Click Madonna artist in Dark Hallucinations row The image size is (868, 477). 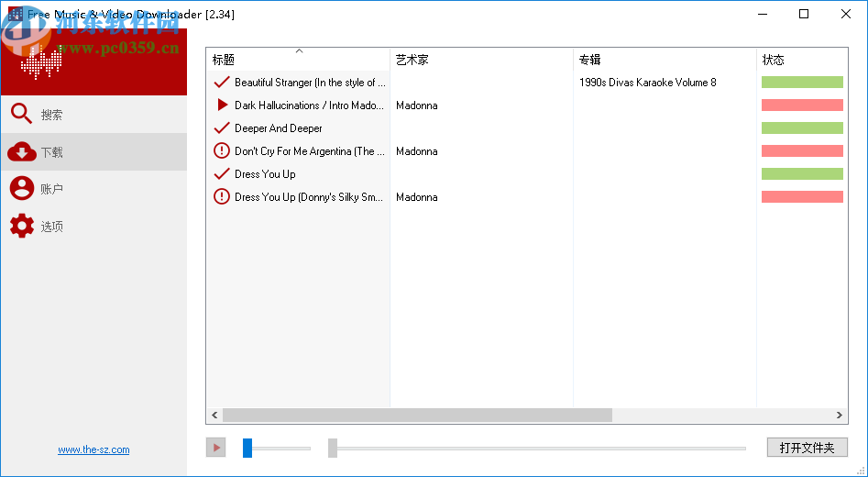[x=417, y=105]
